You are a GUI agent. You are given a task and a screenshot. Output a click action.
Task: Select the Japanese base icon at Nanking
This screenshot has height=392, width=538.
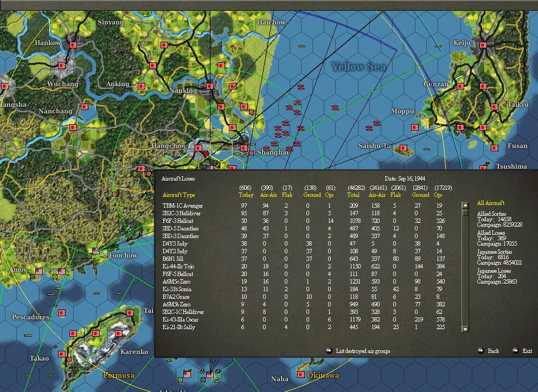click(210, 86)
